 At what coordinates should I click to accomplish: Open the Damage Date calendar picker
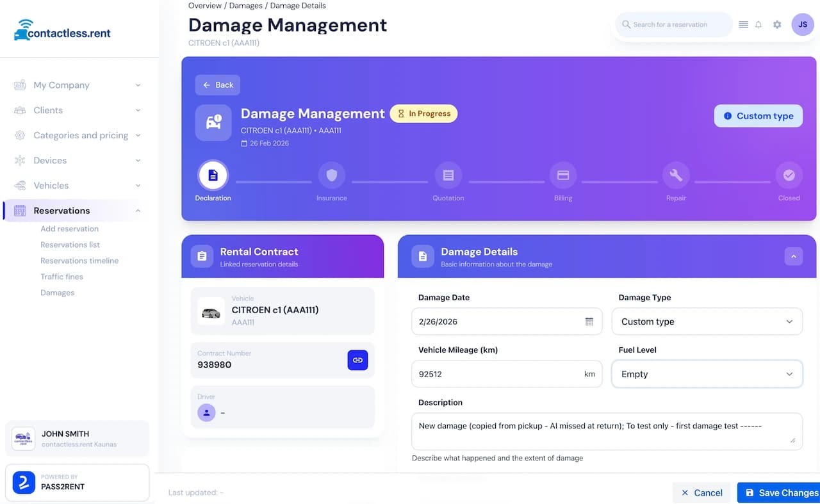(x=589, y=321)
